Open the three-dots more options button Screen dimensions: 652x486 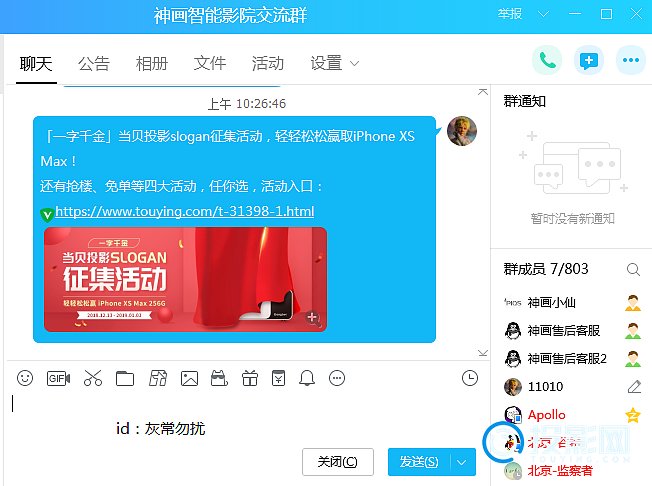coord(631,60)
